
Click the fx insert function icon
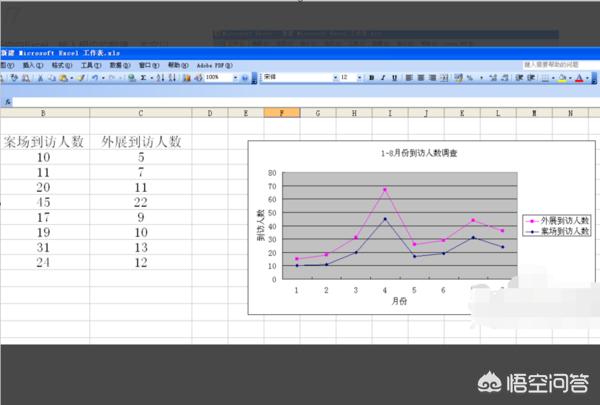point(8,101)
